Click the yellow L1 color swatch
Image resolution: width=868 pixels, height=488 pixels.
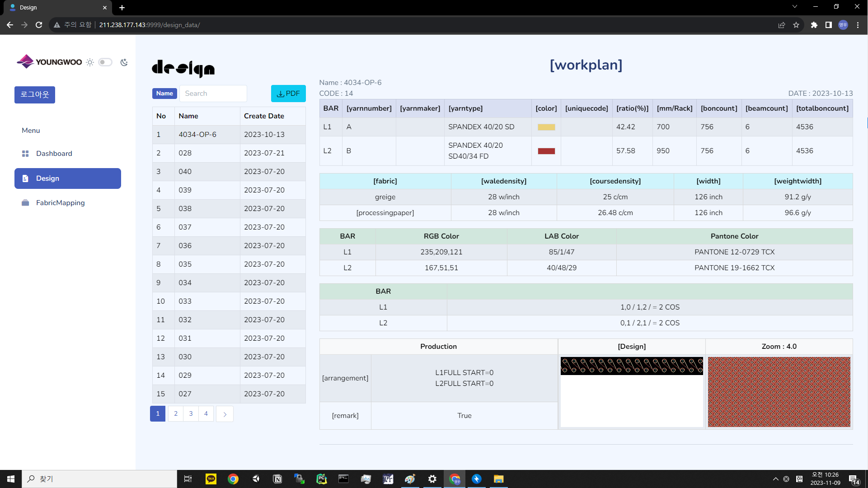(546, 127)
